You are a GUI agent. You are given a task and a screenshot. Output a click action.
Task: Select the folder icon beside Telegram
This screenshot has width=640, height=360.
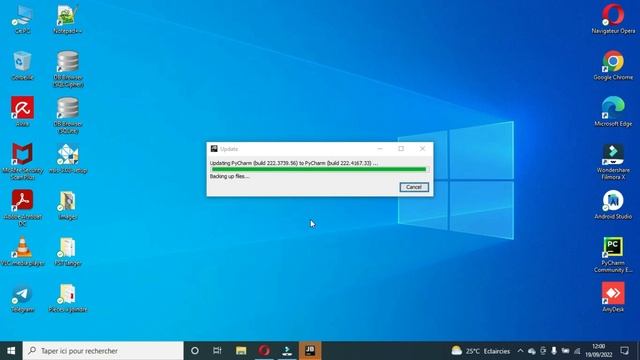pos(68,298)
